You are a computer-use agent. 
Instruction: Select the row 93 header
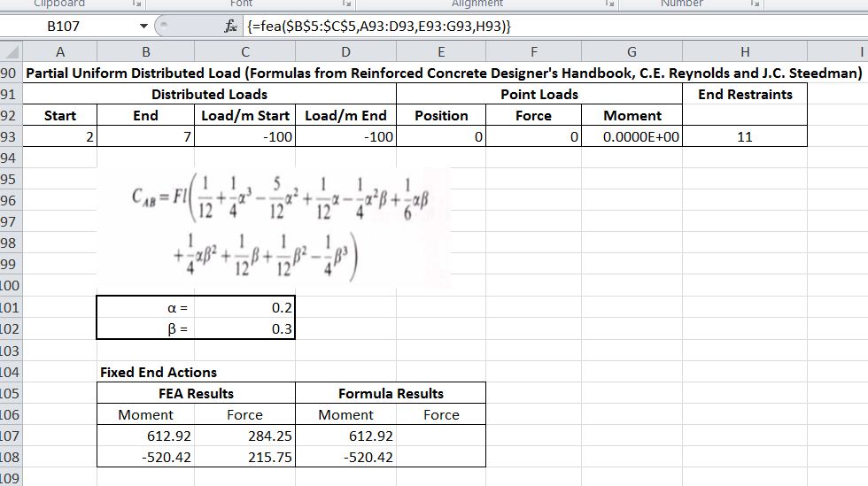point(10,137)
